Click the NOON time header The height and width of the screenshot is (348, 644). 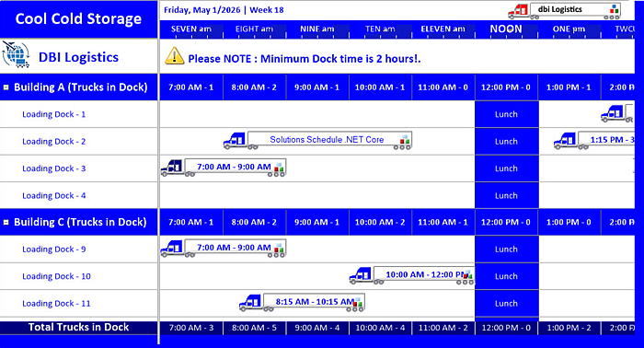point(506,29)
